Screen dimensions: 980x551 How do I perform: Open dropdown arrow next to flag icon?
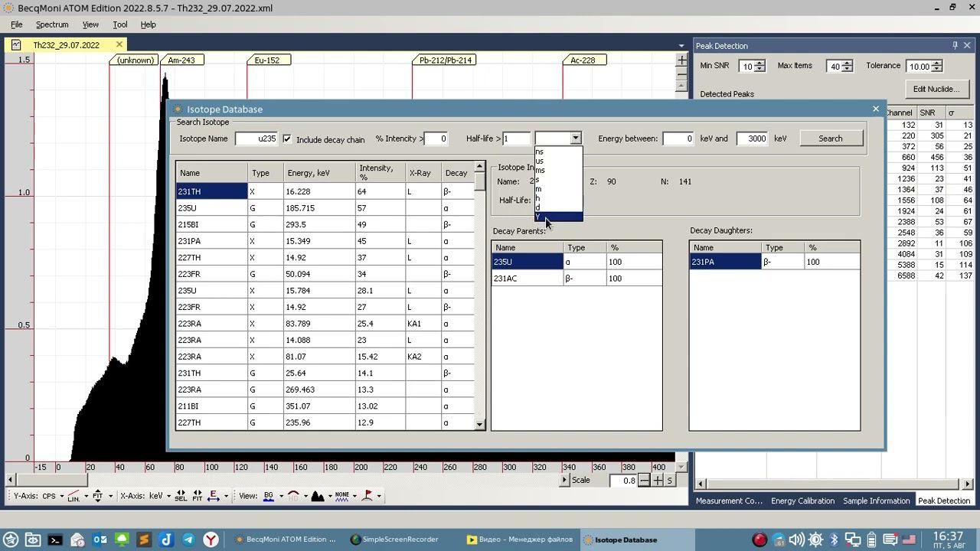[378, 496]
